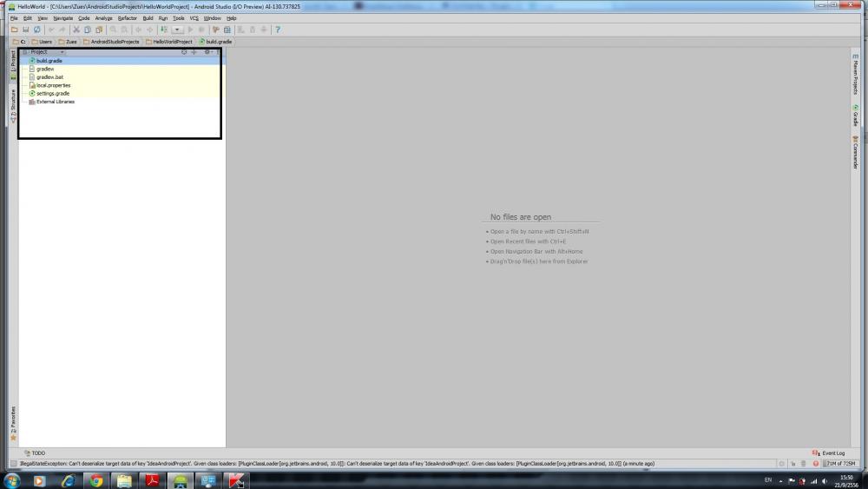868x489 pixels.
Task: Click the Zues breadcrumb folder
Action: [x=68, y=42]
